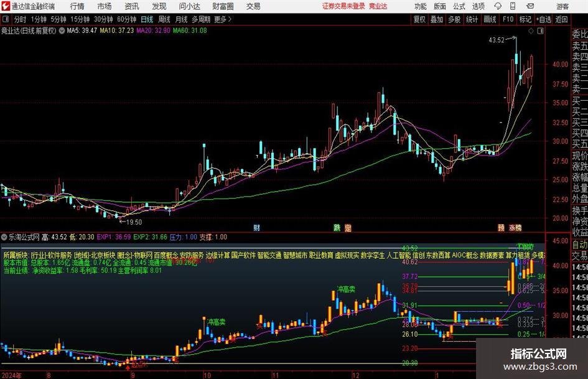Open the mail envelope icon
Screen dimensions: 588x379
(530, 6)
